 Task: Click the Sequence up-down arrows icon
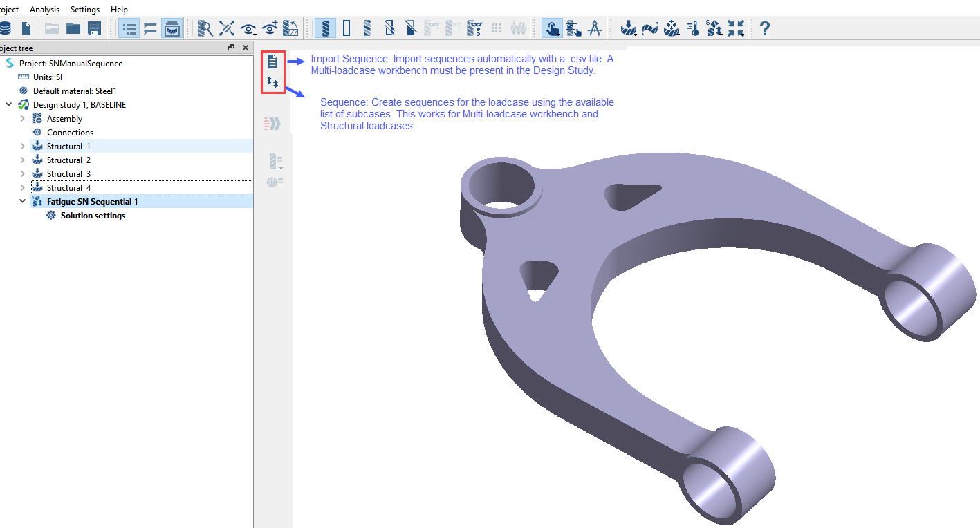(272, 82)
